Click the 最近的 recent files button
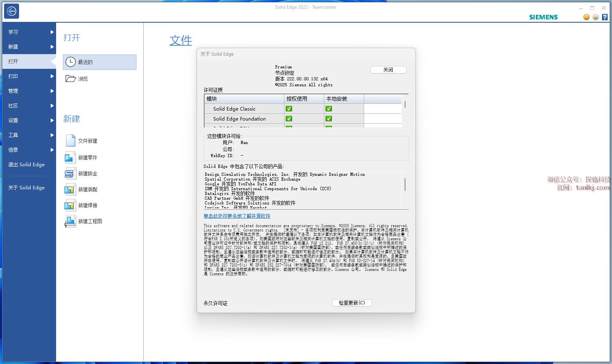 pyautogui.click(x=99, y=62)
